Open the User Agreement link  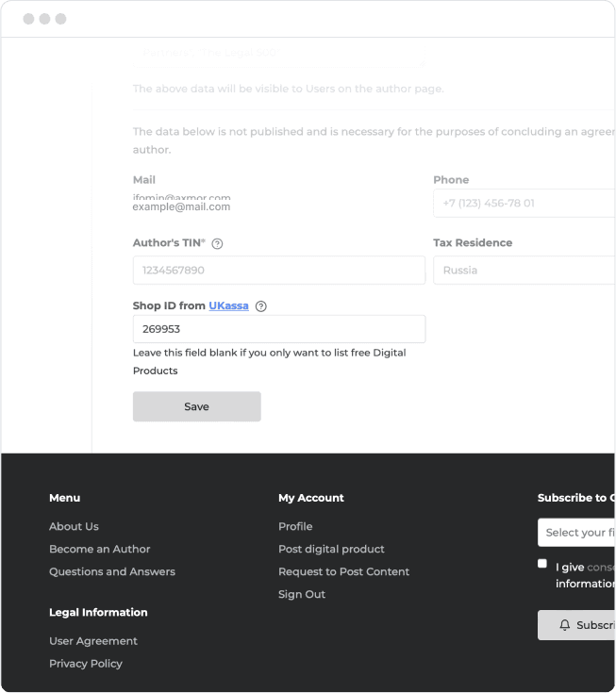pos(93,641)
